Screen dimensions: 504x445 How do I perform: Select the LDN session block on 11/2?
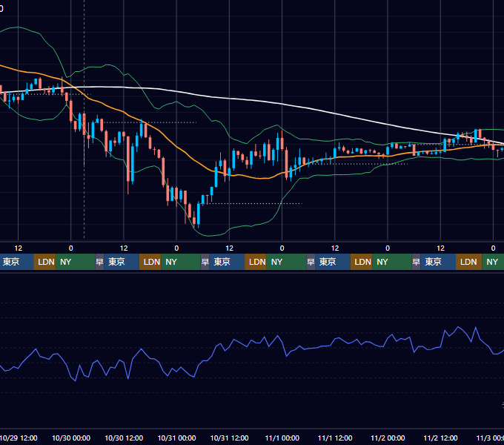[468, 262]
